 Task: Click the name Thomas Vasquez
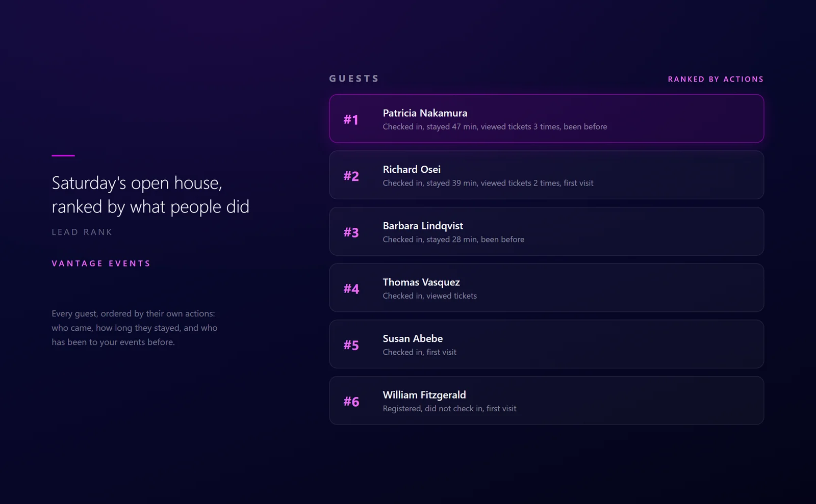[421, 282]
